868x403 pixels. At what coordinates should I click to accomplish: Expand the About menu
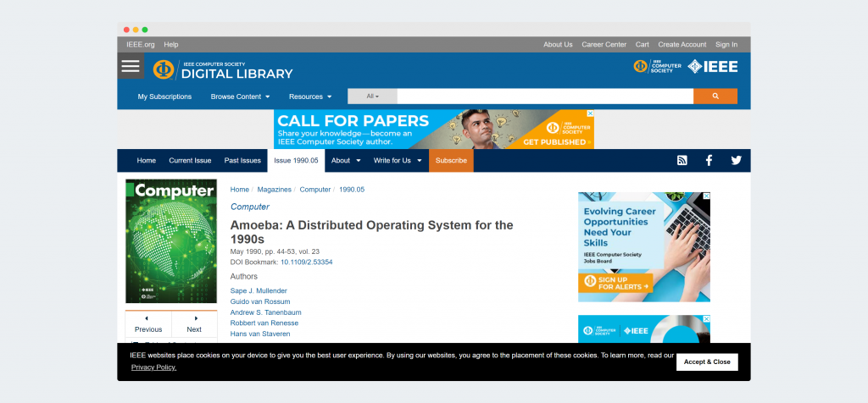coord(346,160)
